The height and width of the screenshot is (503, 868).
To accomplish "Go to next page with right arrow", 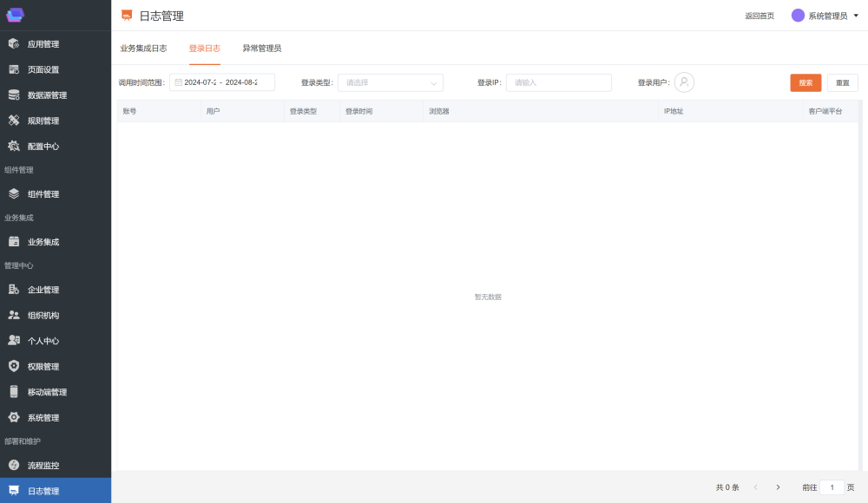I will [x=778, y=487].
